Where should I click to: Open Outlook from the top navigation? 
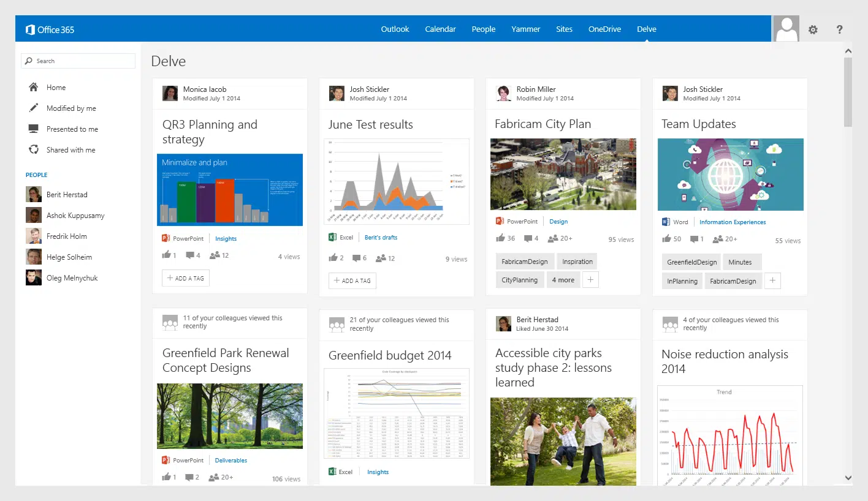tap(395, 29)
